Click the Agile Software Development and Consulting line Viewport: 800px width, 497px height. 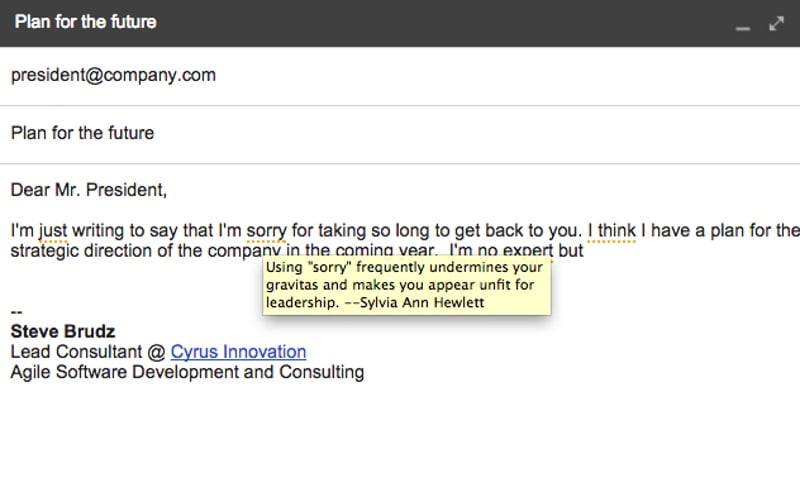click(x=187, y=373)
